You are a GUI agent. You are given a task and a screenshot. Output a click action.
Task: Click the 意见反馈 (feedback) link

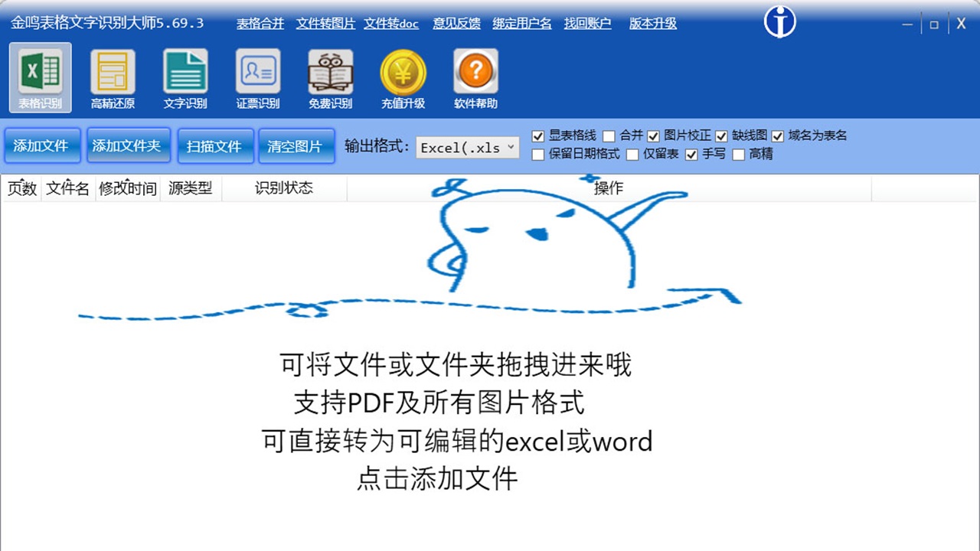456,24
